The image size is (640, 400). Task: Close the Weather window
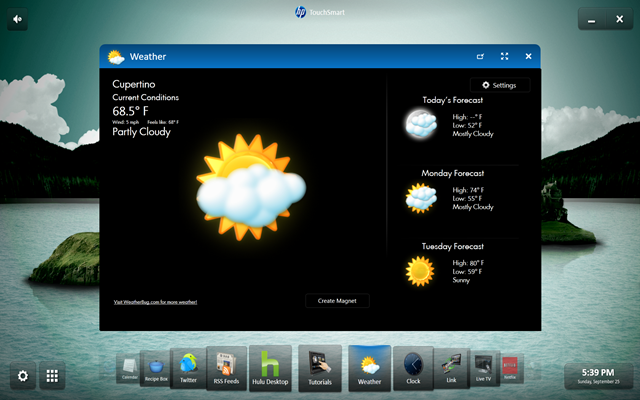(528, 56)
